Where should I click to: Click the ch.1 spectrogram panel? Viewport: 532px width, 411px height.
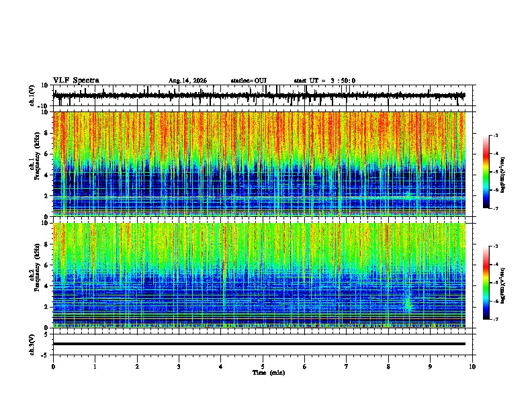pos(259,164)
